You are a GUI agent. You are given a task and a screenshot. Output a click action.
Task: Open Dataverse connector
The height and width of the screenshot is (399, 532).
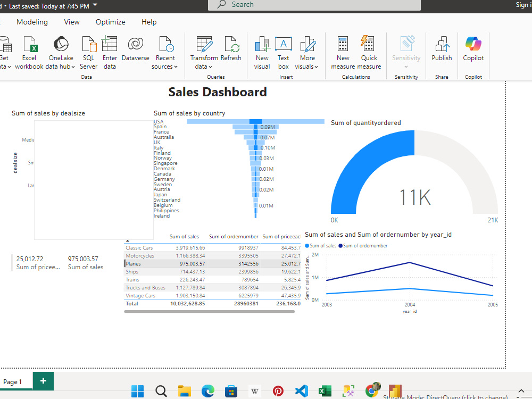[x=135, y=49]
